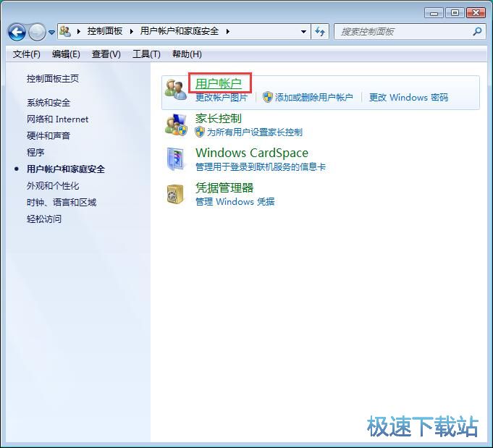The width and height of the screenshot is (493, 448).
Task: Open 硬件和声音 category in sidebar
Action: 49,136
